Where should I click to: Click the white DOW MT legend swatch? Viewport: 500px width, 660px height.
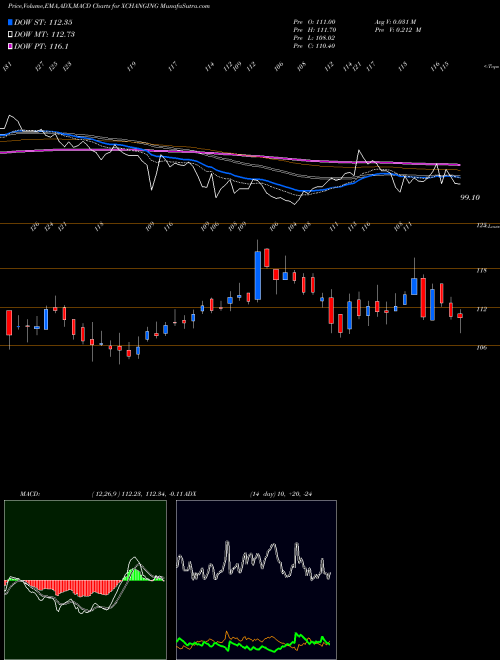pos(10,34)
